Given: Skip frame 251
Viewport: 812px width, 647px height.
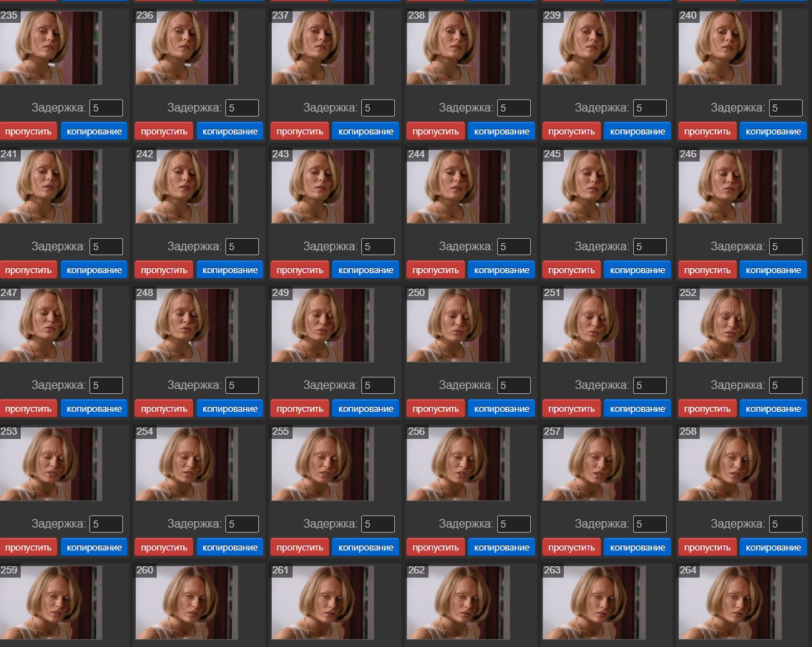Looking at the screenshot, I should click(x=571, y=409).
